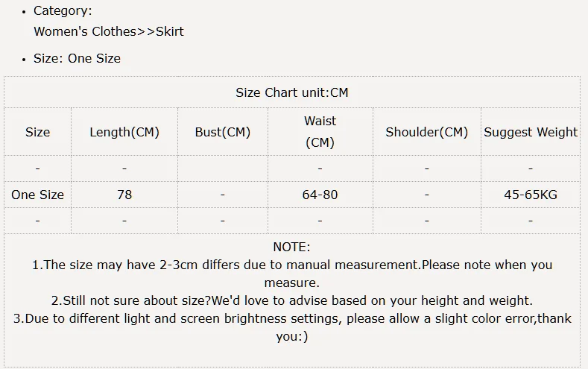Click the Suggest Weight column header
The image size is (588, 369).
(x=531, y=132)
